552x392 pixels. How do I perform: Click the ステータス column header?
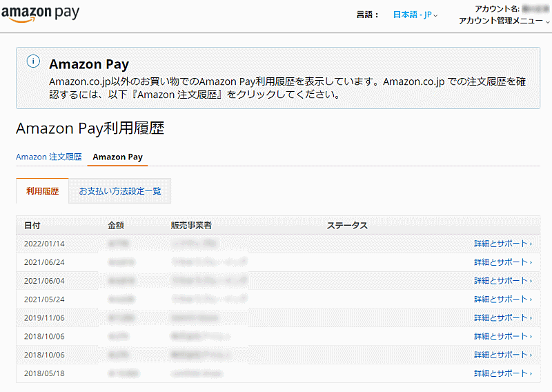(347, 226)
